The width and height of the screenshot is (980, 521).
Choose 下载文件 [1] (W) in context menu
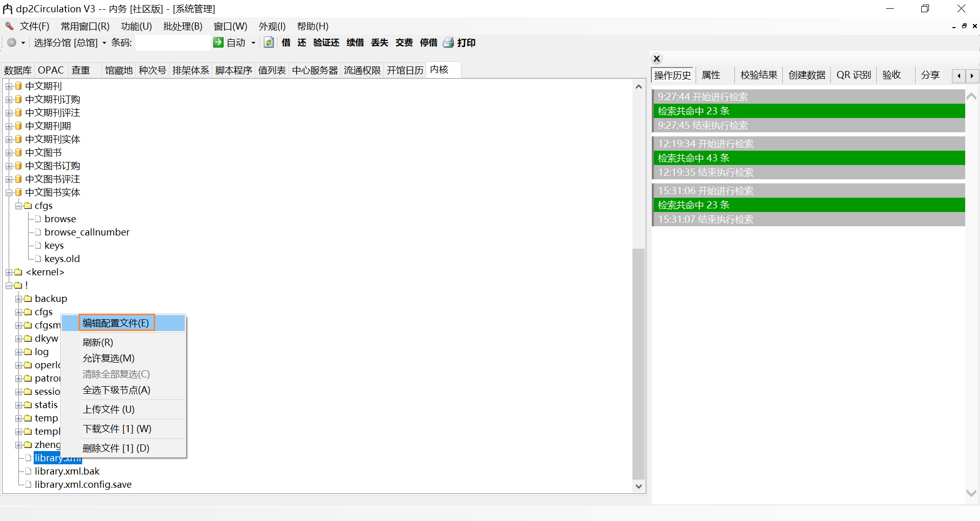point(124,429)
